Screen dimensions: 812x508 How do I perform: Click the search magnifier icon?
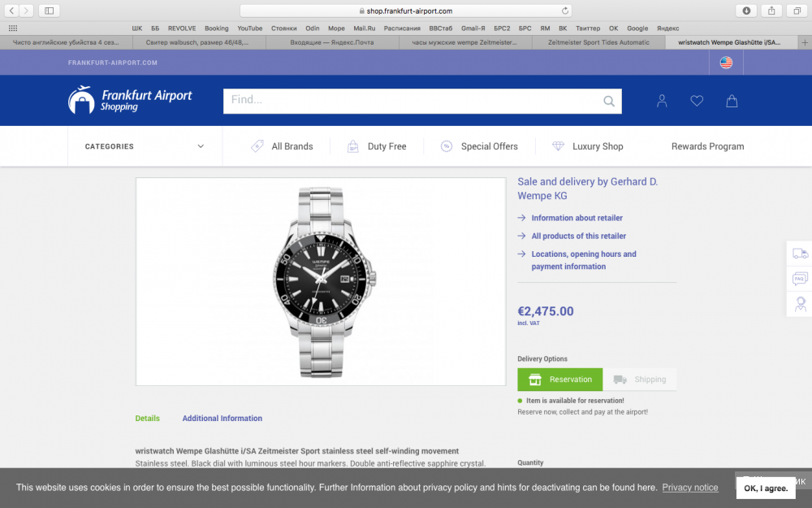(x=608, y=101)
